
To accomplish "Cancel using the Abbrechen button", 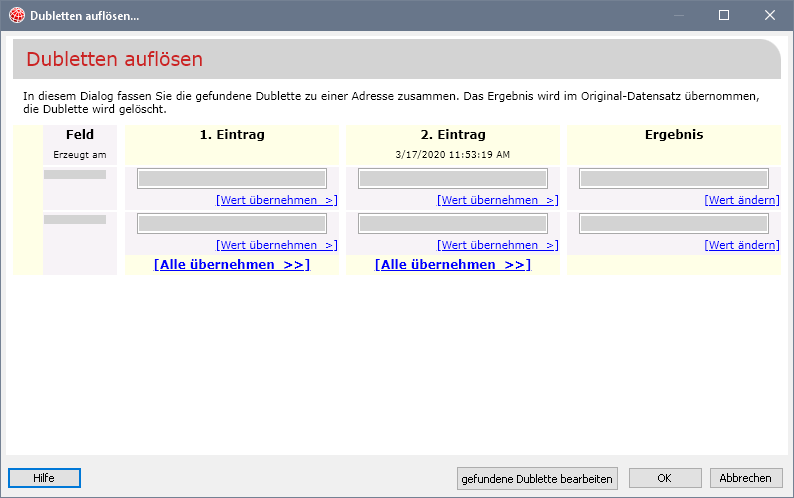I will (x=746, y=478).
